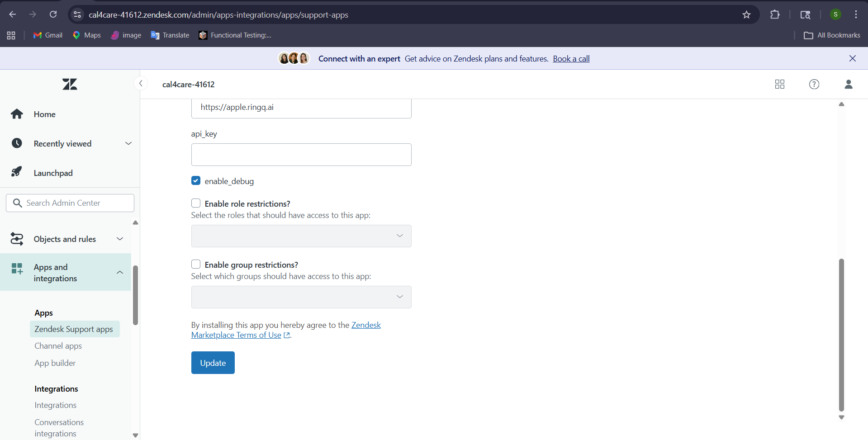Screen dimensions: 868x440
Task: Focus the Search Admin Center field
Action: coord(70,203)
